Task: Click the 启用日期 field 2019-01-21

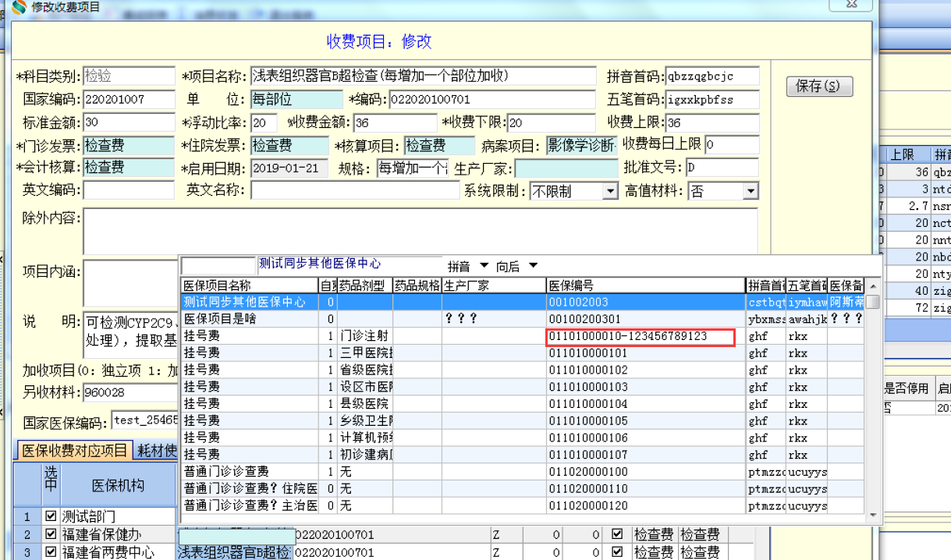Action: 289,168
